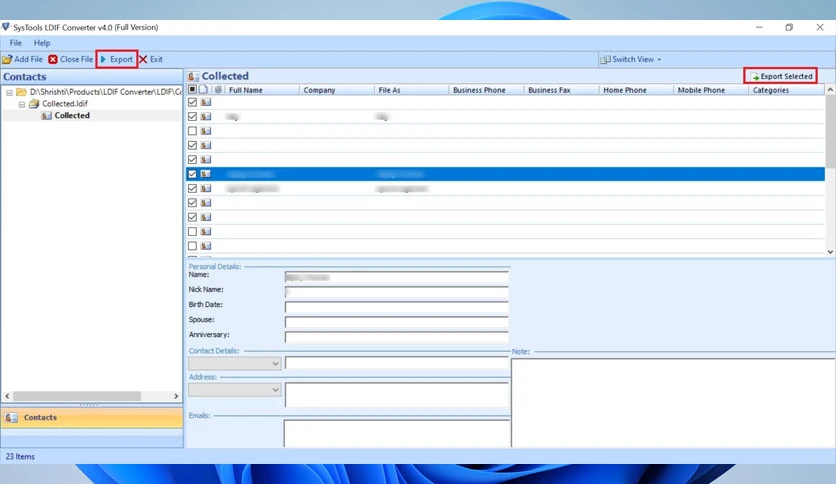Click contact card icon in highlighted row
Viewport: 836px width, 484px height.
[x=206, y=174]
